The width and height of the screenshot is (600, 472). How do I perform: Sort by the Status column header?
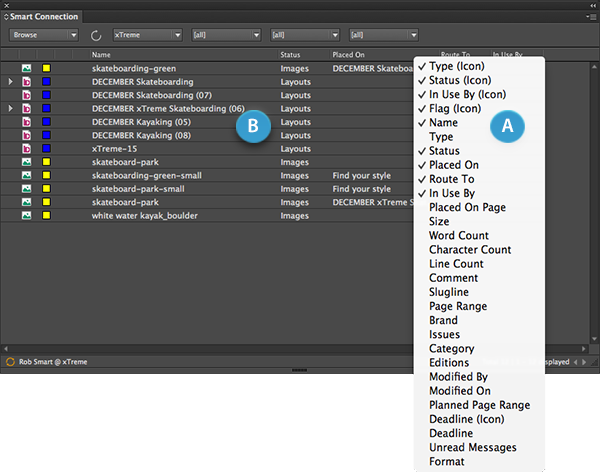tap(304, 55)
